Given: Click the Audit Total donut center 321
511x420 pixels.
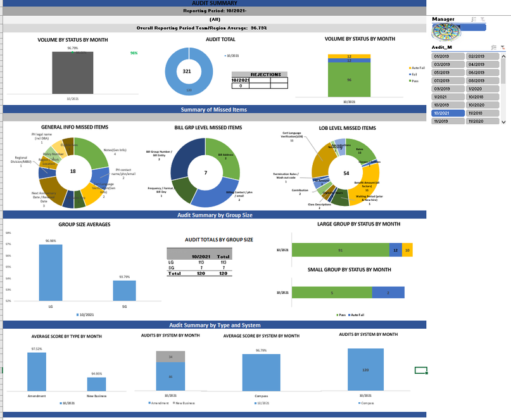Looking at the screenshot, I should point(187,72).
